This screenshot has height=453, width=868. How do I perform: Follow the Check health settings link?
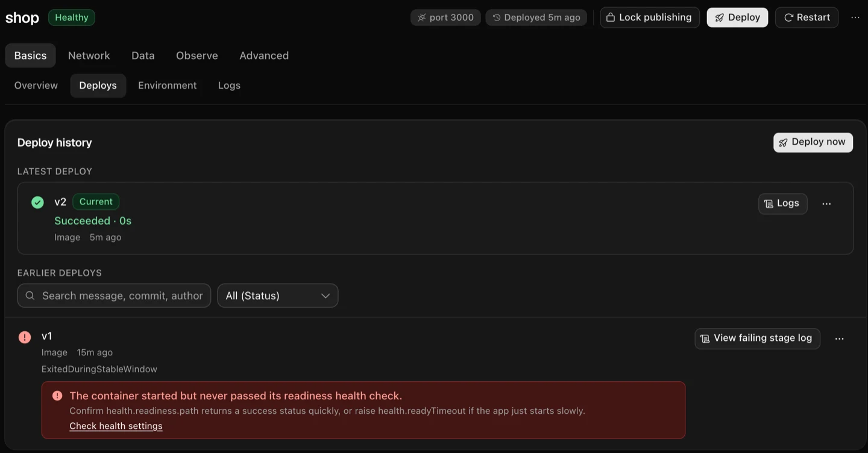click(116, 426)
